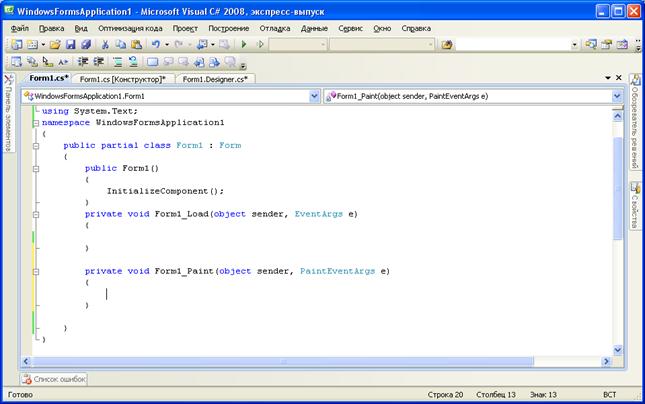Switch to the Form1.cs [Конструктор] tab
The width and height of the screenshot is (645, 404).
122,78
